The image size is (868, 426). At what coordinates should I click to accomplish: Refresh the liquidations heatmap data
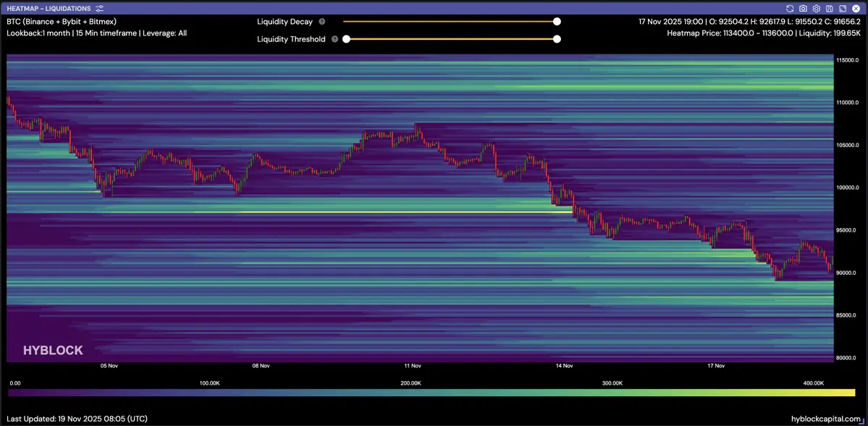(790, 9)
